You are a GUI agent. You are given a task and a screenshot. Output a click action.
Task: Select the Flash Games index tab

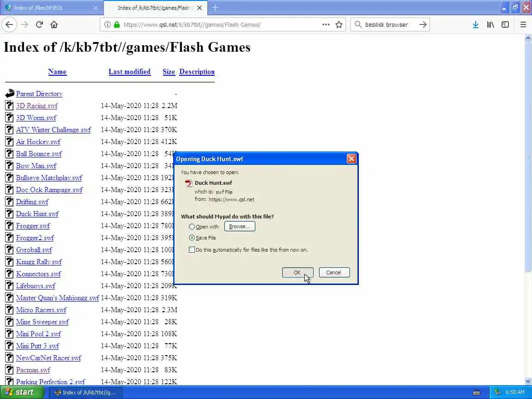[156, 8]
